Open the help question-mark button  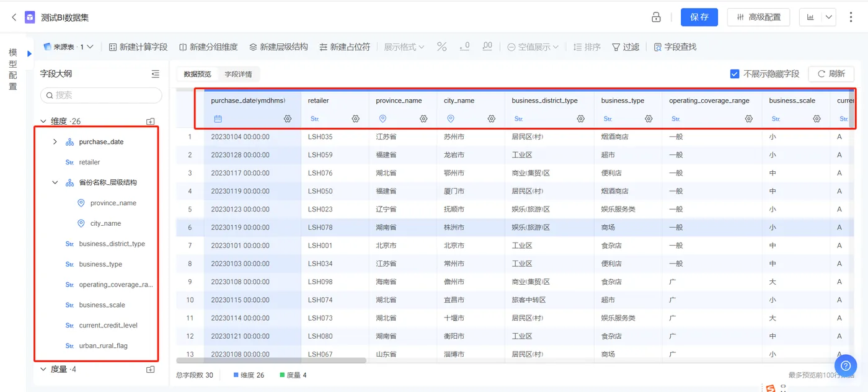(845, 365)
